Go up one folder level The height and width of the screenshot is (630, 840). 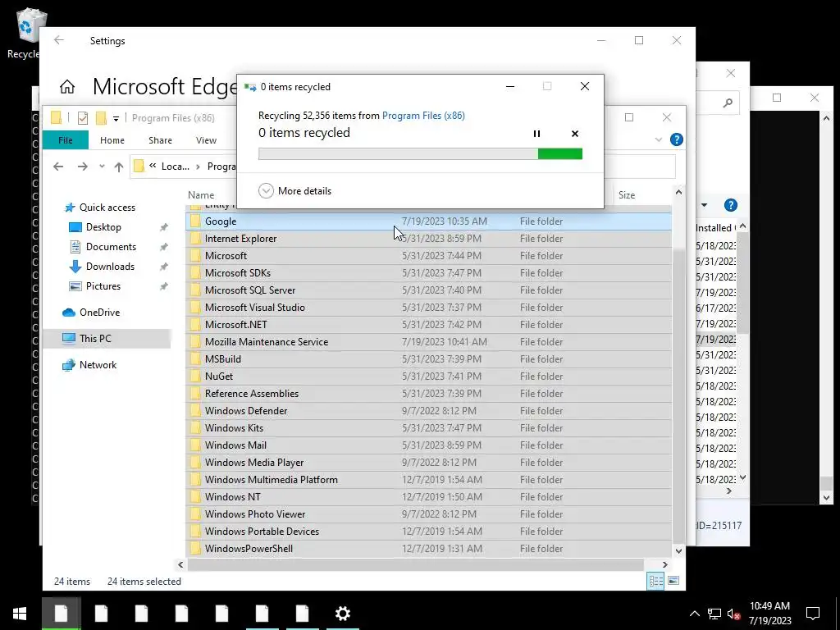click(119, 167)
